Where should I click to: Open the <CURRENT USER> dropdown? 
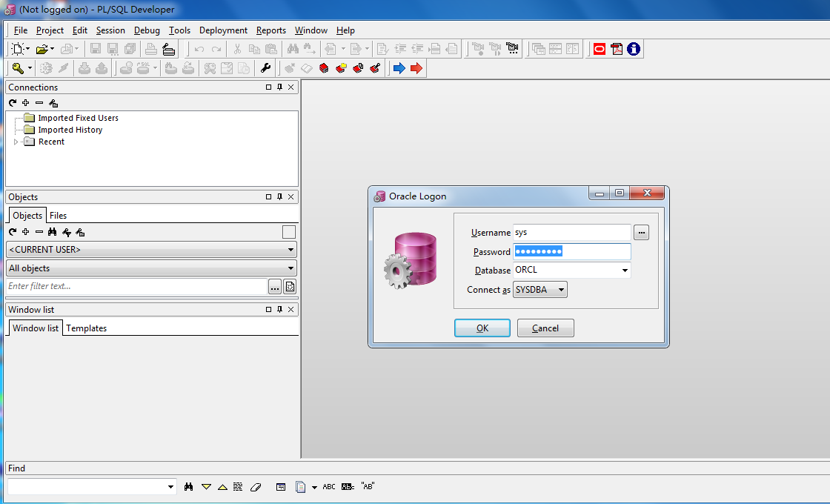tap(290, 249)
